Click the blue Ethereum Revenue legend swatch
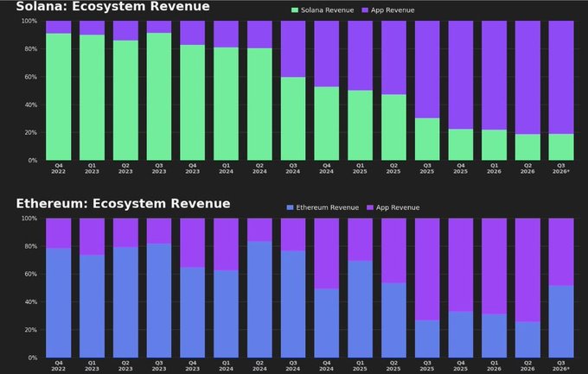 290,207
